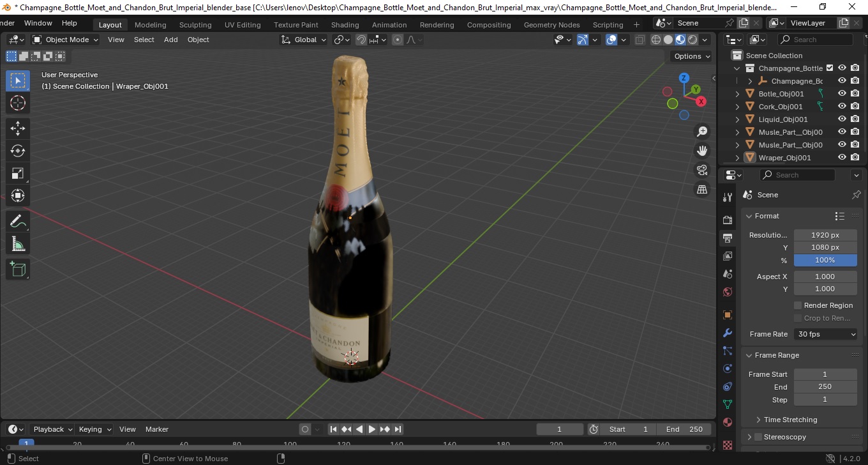Switch to solid viewport shading

tap(668, 40)
